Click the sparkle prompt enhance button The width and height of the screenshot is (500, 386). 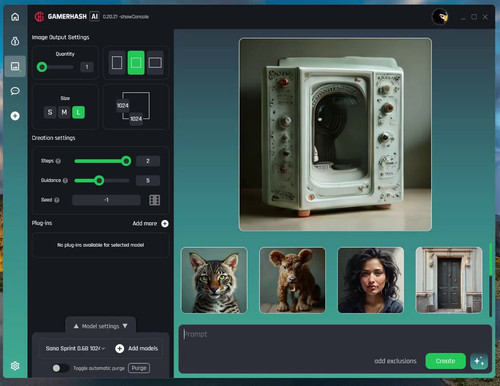tap(479, 361)
